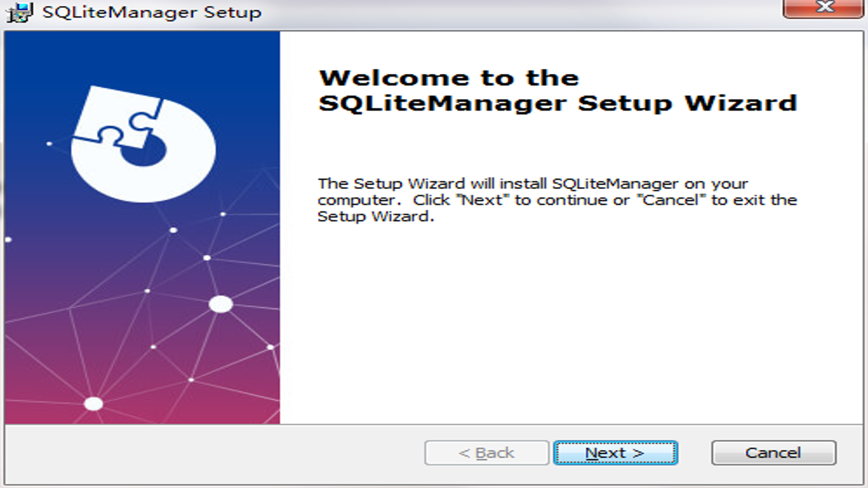Click the disabled Back button

pyautogui.click(x=486, y=453)
